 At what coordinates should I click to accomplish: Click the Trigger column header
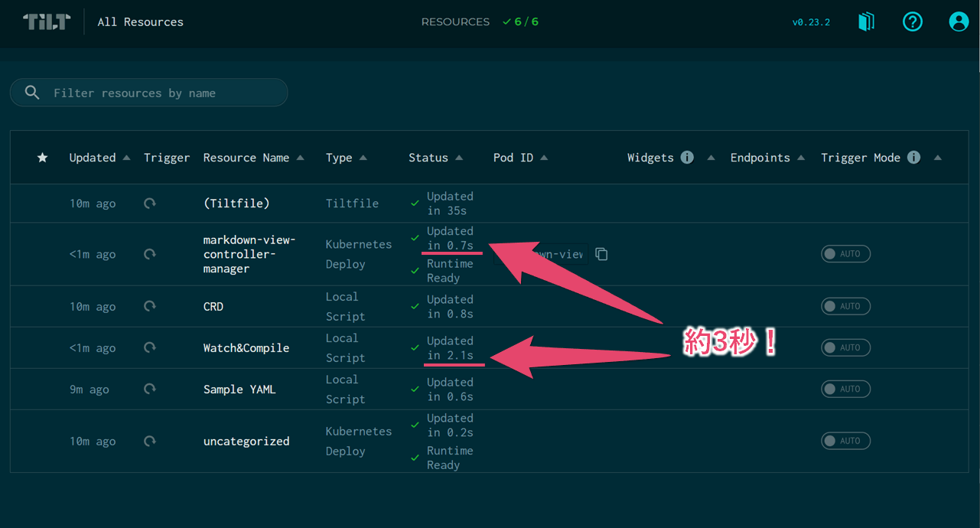(167, 158)
